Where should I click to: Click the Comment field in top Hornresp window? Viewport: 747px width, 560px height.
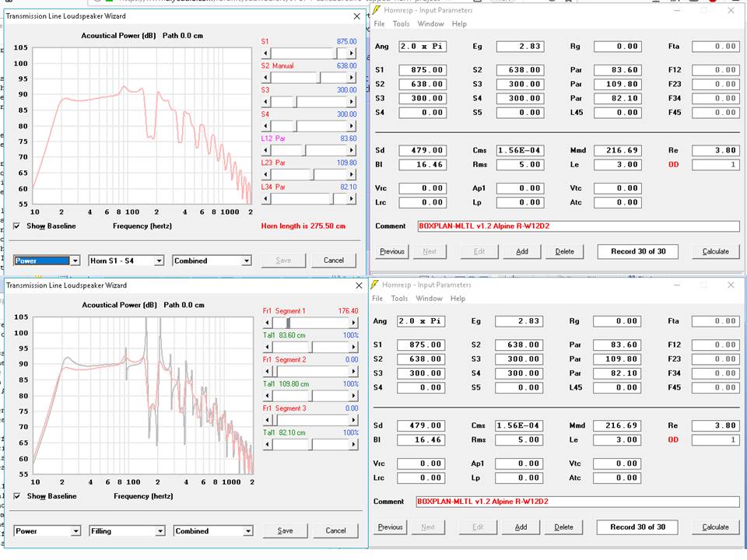[578, 226]
